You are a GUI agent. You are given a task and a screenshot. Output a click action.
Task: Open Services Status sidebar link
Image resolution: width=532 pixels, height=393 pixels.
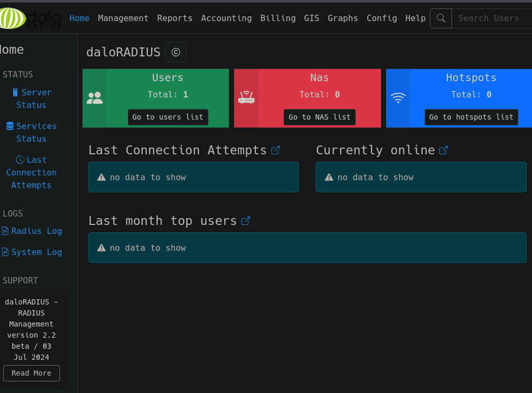(x=32, y=132)
